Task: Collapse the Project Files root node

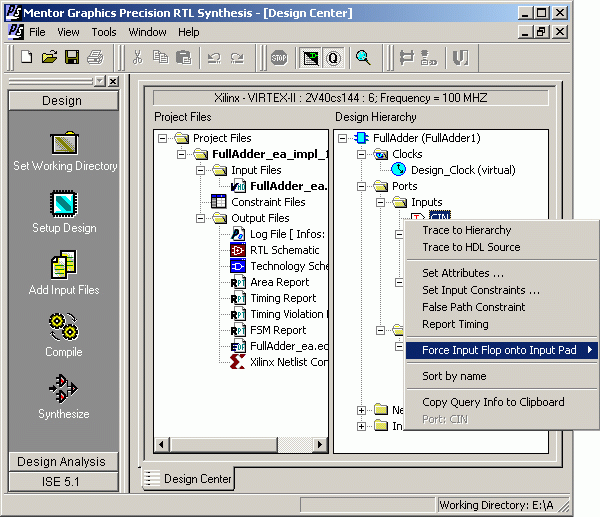Action: coord(162,138)
